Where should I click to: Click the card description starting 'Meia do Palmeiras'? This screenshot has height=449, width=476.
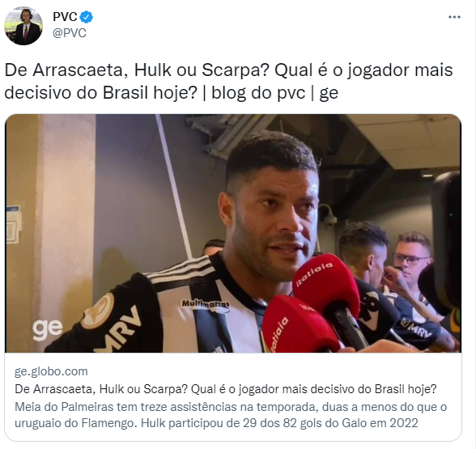coord(231,415)
